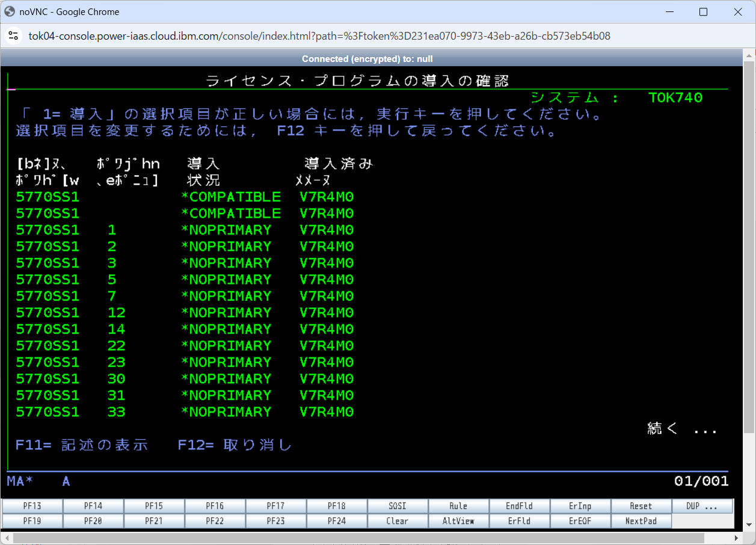This screenshot has width=756, height=545.
Task: Click the PF18 key button
Action: tap(337, 506)
